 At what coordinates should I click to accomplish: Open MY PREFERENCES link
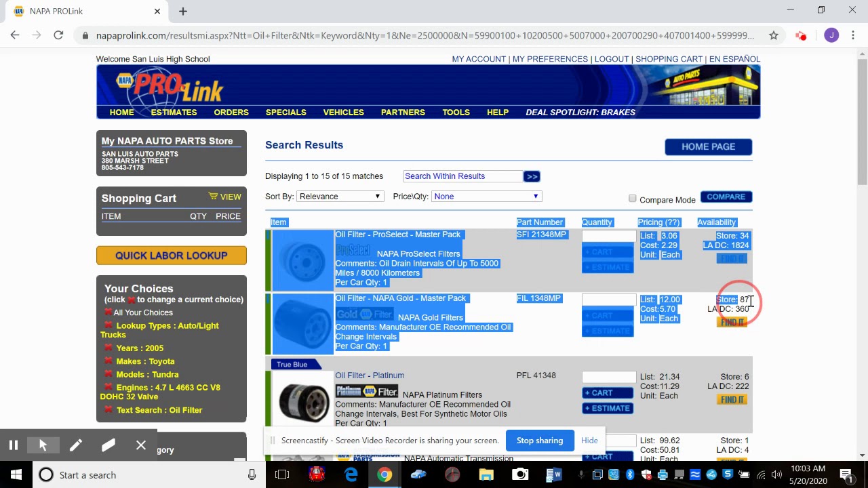point(550,59)
